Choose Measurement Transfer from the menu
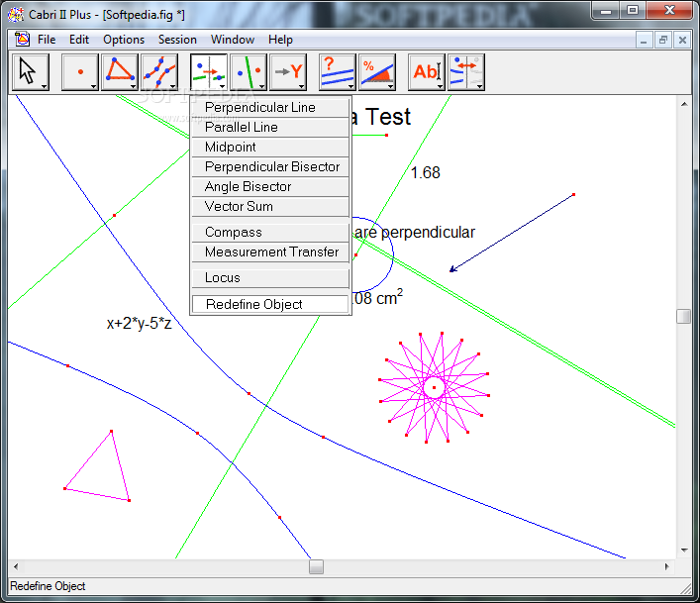Image resolution: width=700 pixels, height=603 pixels. coord(270,252)
